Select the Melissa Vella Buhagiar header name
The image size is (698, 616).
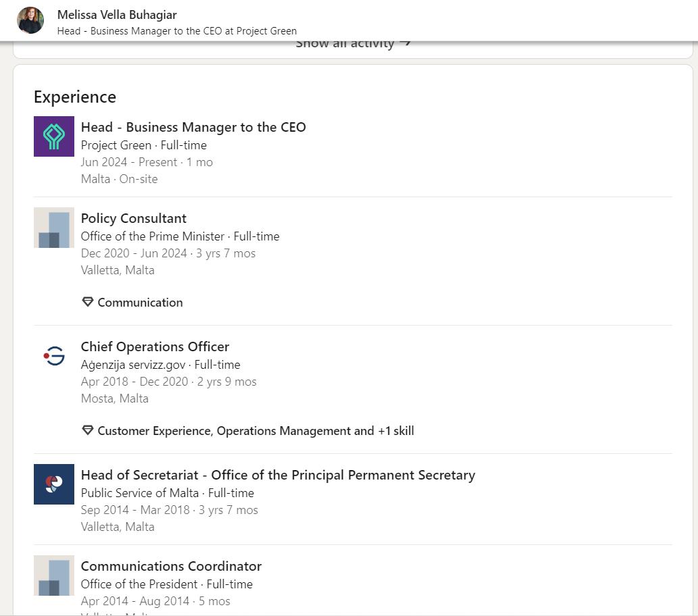click(x=117, y=15)
